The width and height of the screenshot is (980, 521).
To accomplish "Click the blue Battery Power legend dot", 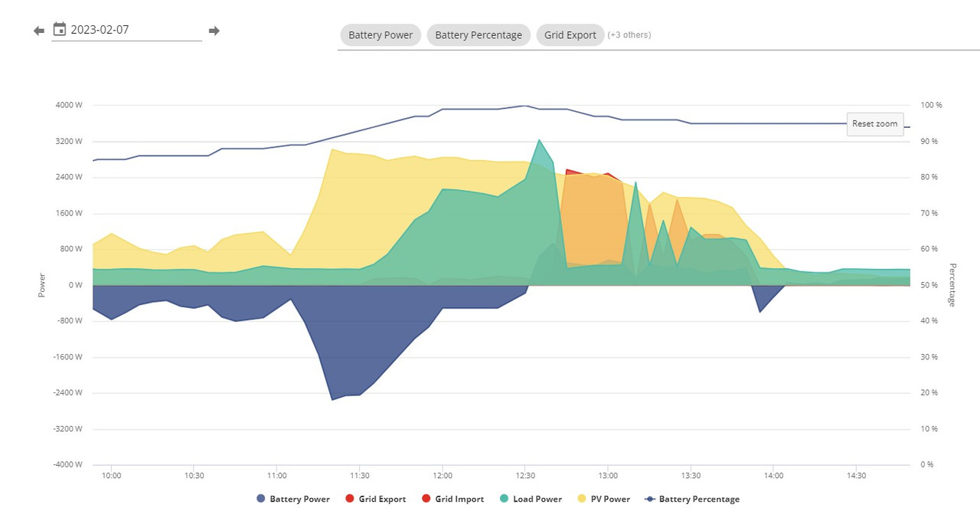I will (x=261, y=499).
